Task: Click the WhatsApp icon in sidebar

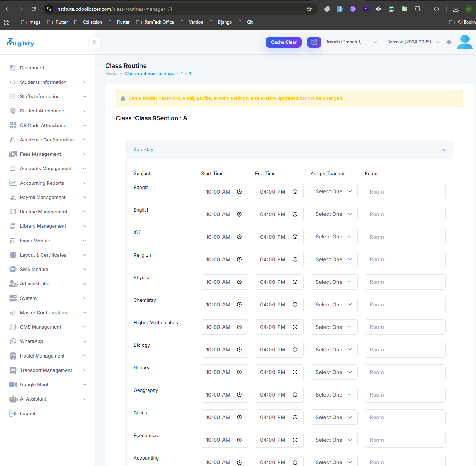Action: point(13,341)
